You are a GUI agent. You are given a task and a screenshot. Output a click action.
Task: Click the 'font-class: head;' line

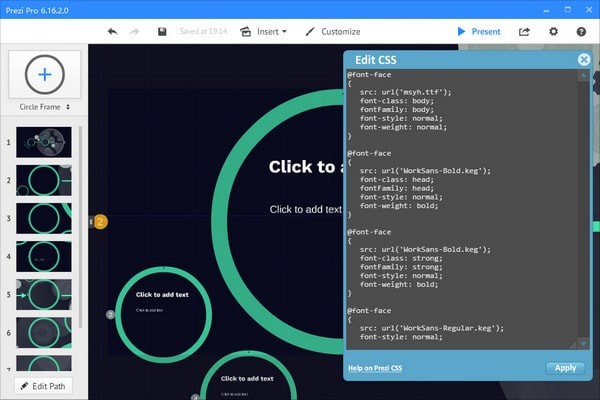(x=396, y=180)
